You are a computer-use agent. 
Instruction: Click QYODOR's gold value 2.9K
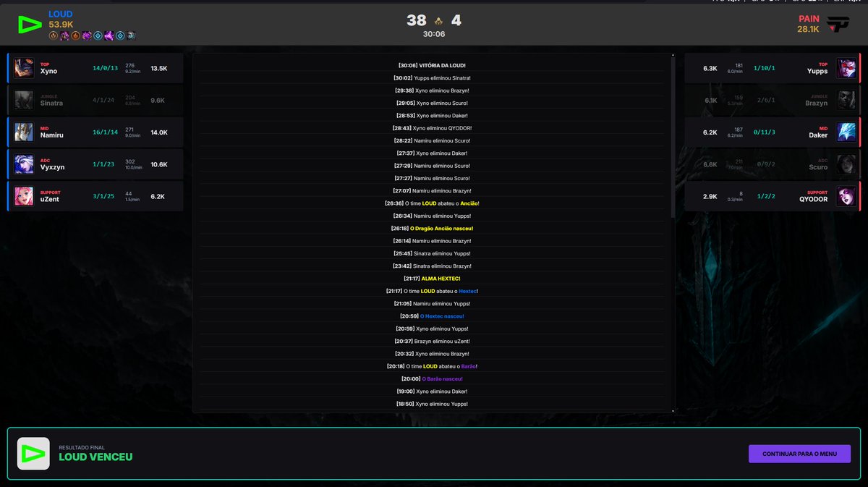[x=710, y=196]
